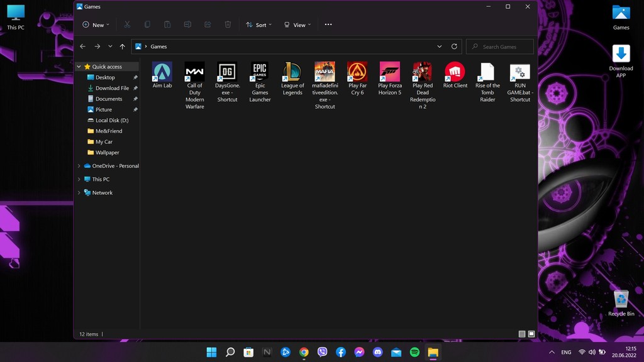Select Play Far Cry 6 shortcut
This screenshot has width=644, height=362.
(357, 79)
